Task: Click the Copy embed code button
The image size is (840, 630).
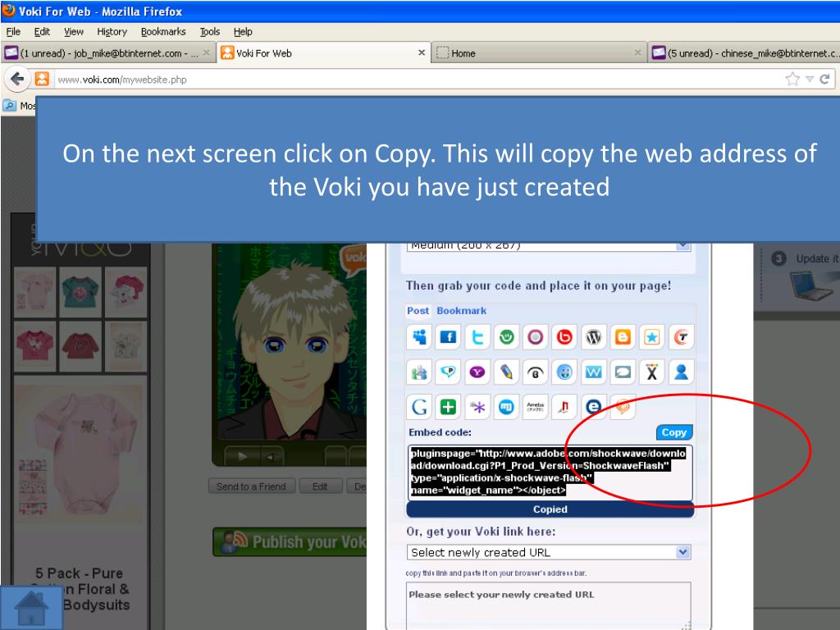Action: click(674, 432)
